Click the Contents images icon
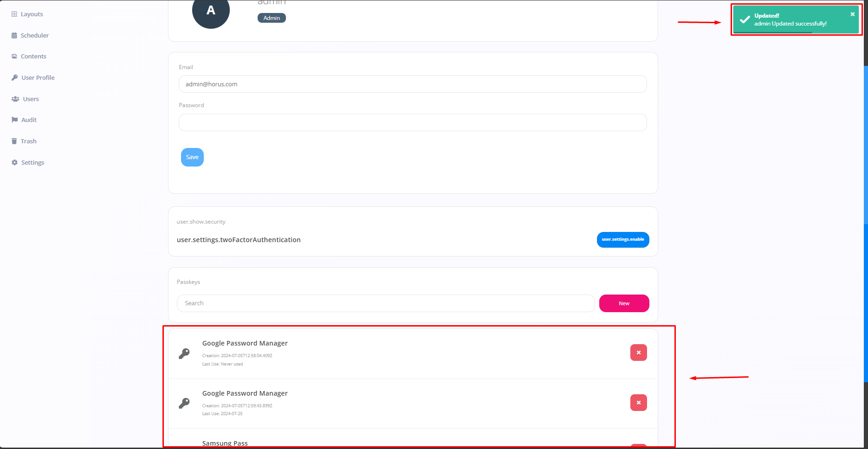 14,57
